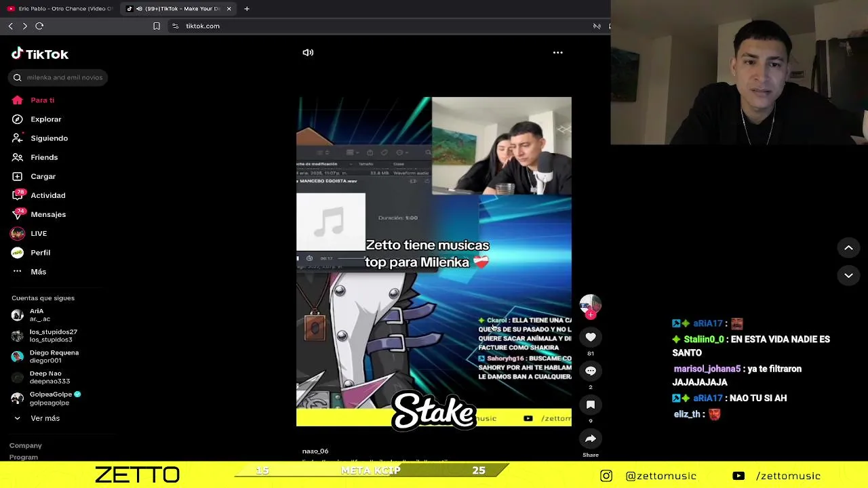Click the Mensajes badge icon
The height and width of the screenshot is (488, 868).
coord(18,214)
